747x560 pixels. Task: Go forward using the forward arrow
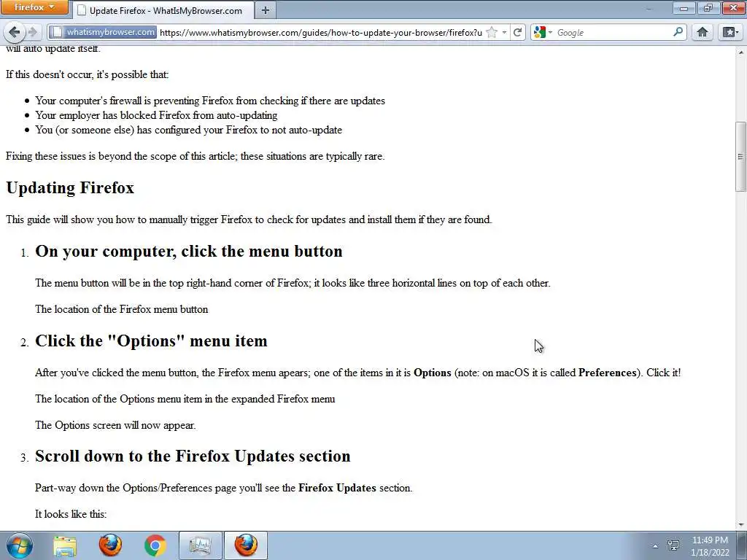[x=32, y=32]
